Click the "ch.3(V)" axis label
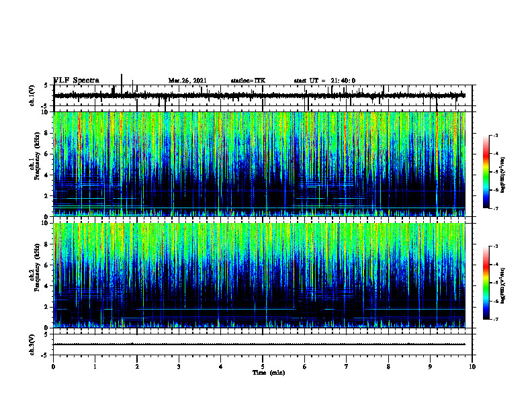 [32, 345]
